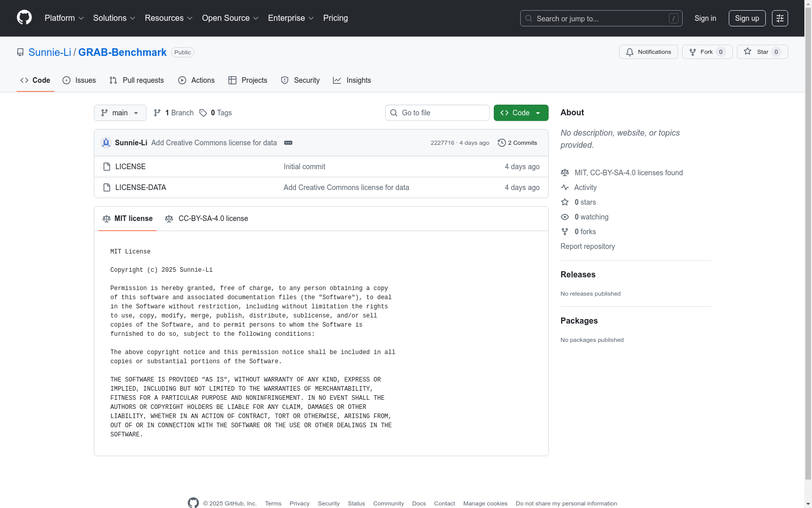Open the appearance settings icon button
The image size is (812, 508).
780,18
